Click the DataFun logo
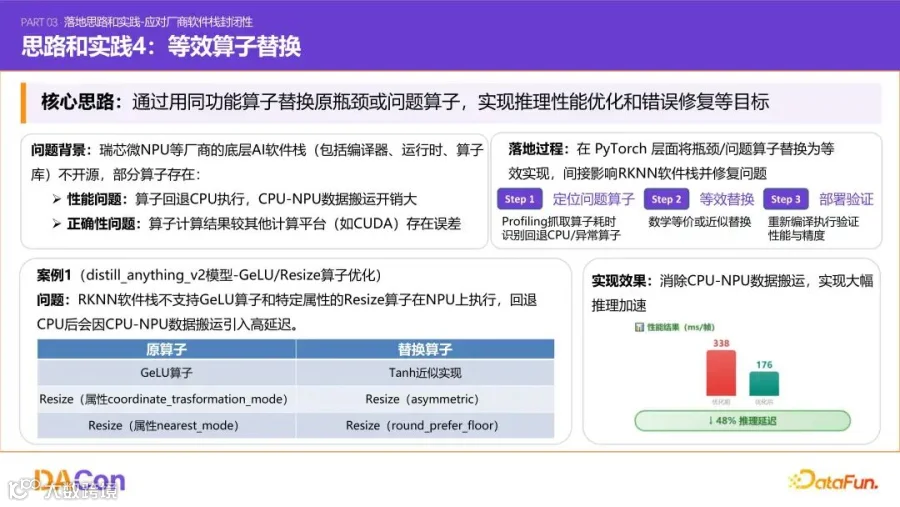This screenshot has width=900, height=507. tap(833, 480)
